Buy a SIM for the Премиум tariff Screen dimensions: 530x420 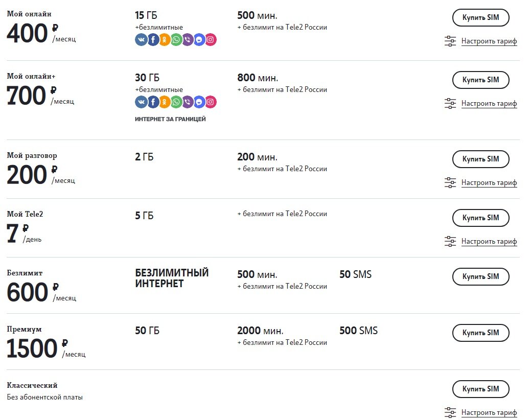480,333
